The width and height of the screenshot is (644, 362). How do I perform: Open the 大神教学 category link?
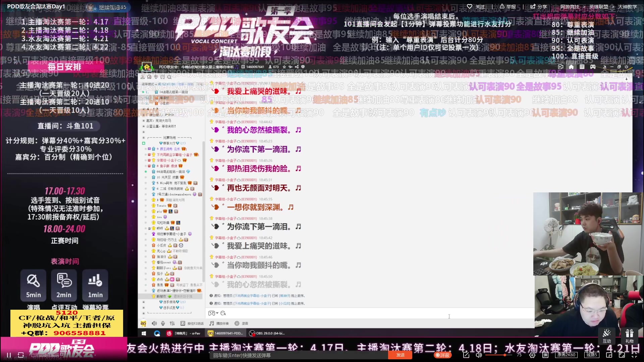coord(627,6)
